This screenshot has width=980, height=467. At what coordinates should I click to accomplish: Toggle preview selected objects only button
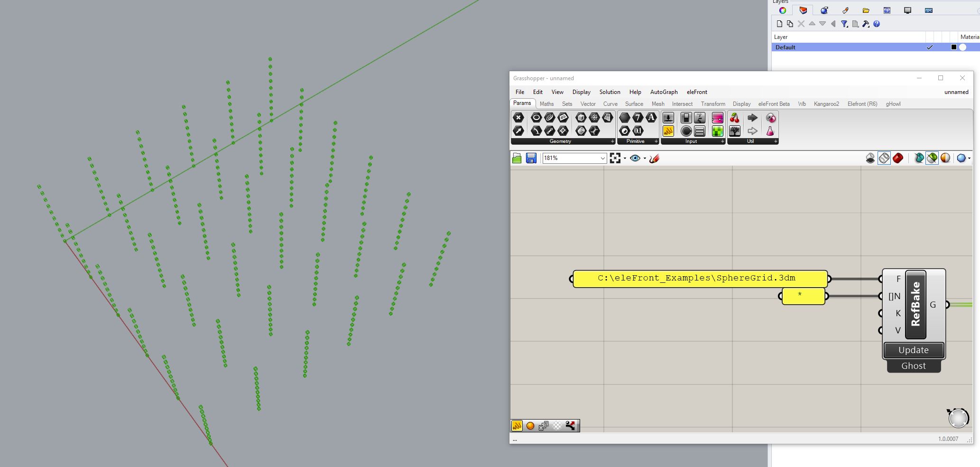tap(932, 159)
